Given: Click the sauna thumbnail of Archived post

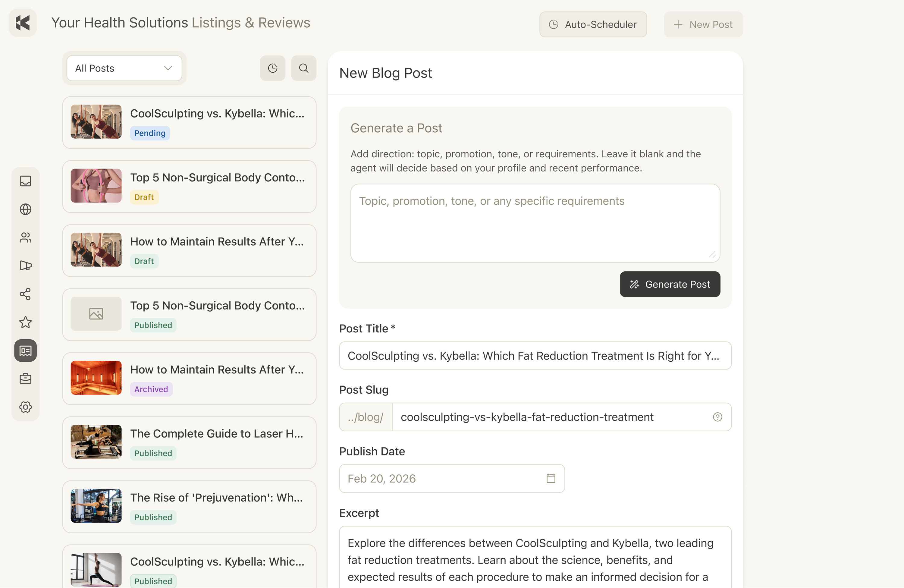Looking at the screenshot, I should 96,378.
